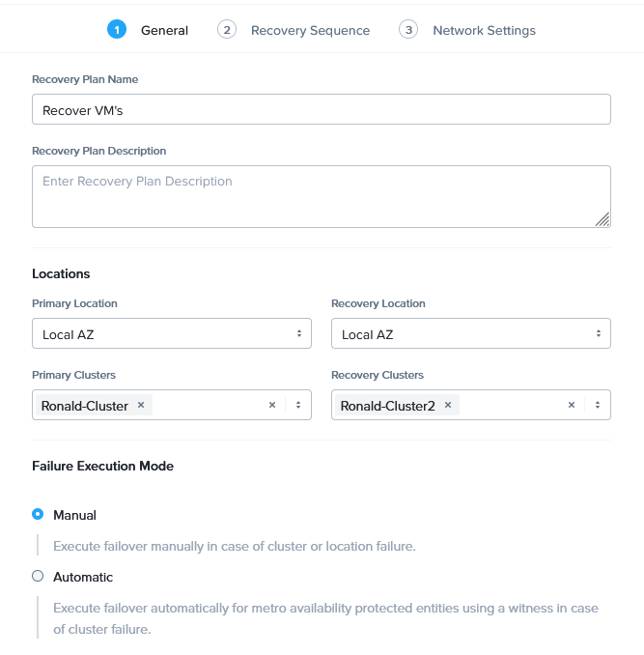Click the General step label

tap(164, 31)
